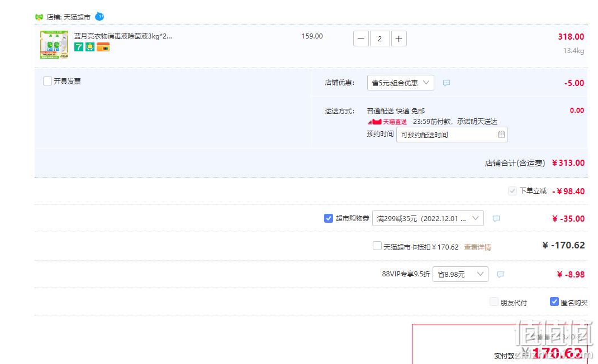The height and width of the screenshot is (364, 598).
Task: Uncheck the 超市购物券 coupon checkbox
Action: pos(329,218)
